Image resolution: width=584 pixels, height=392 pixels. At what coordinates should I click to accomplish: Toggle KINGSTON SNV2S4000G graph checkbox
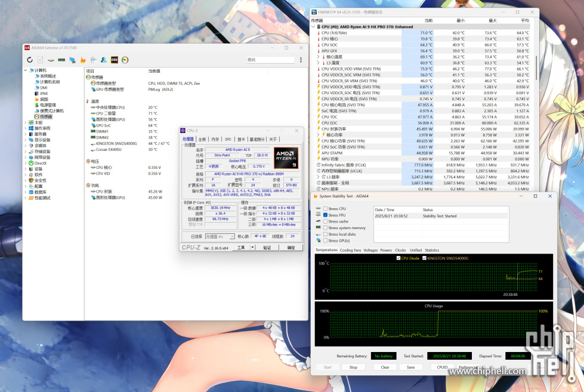coord(424,258)
